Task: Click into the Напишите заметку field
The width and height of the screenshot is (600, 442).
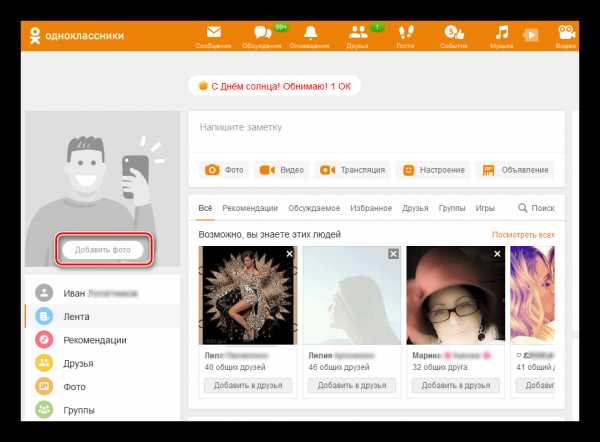Action: coord(377,130)
